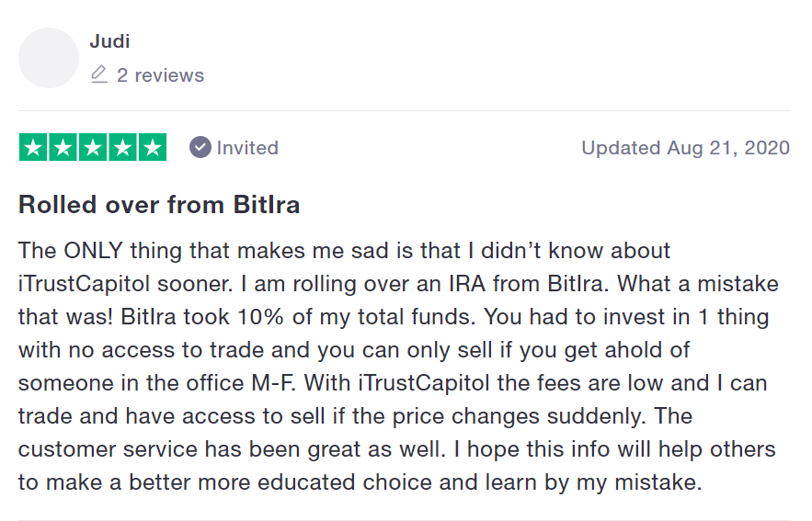Open reviewer name Judi
Screen dimensions: 812x521
click(x=108, y=40)
